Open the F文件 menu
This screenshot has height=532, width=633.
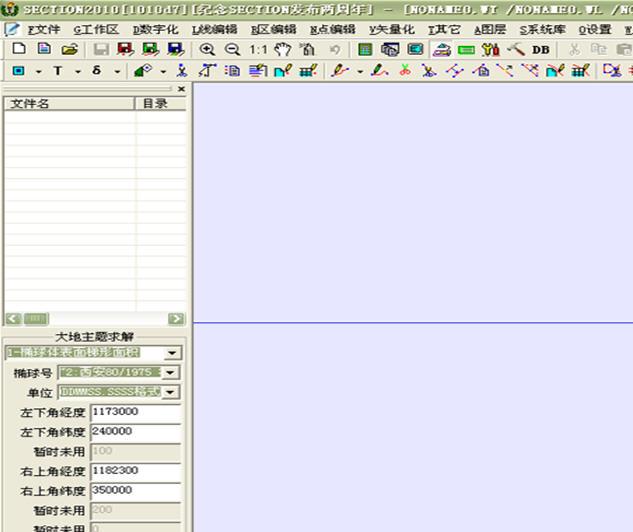[43, 30]
